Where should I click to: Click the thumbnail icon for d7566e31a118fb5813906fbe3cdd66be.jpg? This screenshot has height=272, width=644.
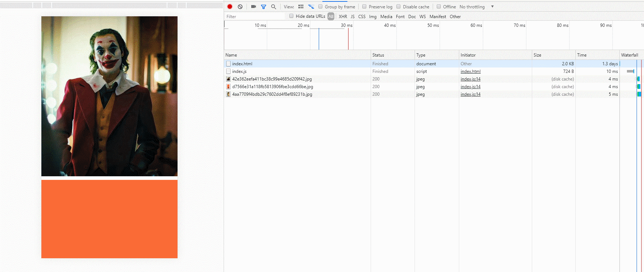point(228,87)
